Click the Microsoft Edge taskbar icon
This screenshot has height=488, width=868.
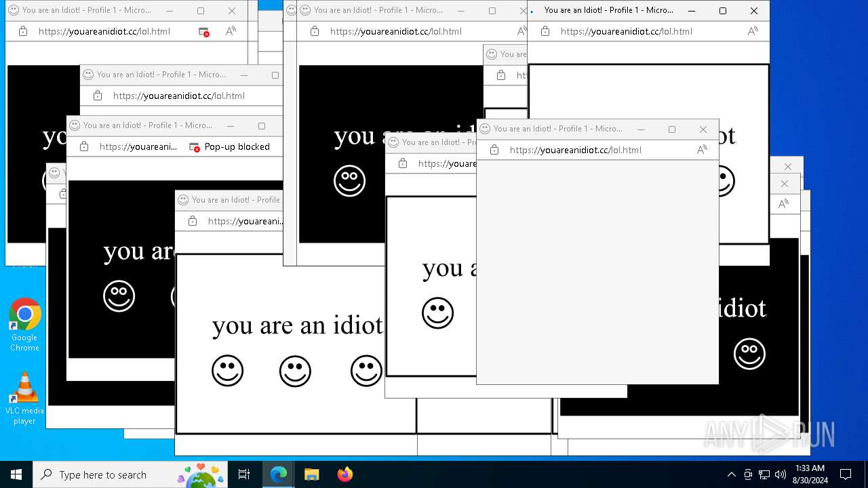[279, 474]
